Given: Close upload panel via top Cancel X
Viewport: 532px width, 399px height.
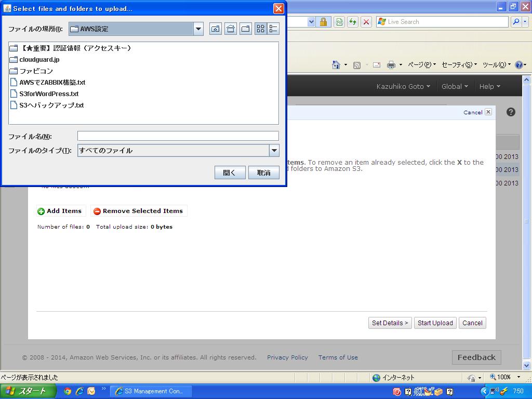Looking at the screenshot, I should pyautogui.click(x=488, y=112).
